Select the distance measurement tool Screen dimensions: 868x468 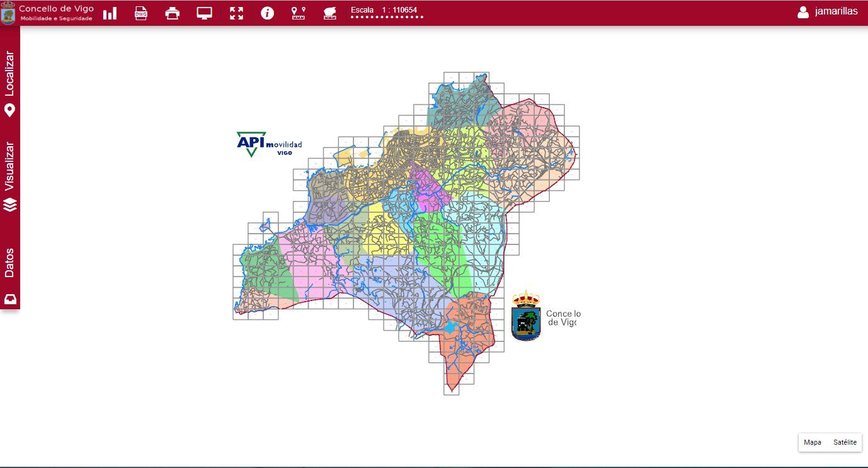point(298,13)
